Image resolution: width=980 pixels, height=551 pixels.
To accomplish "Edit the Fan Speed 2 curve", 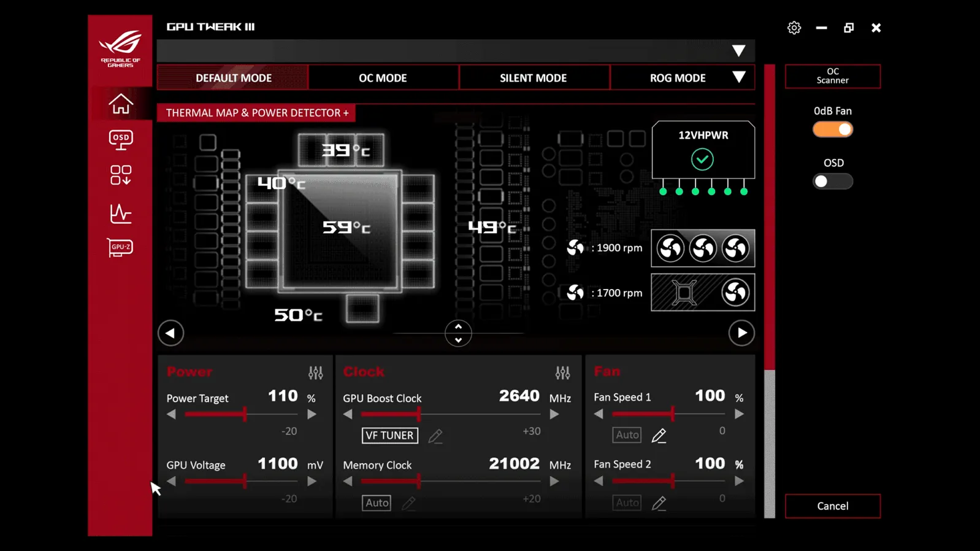I will click(x=659, y=503).
